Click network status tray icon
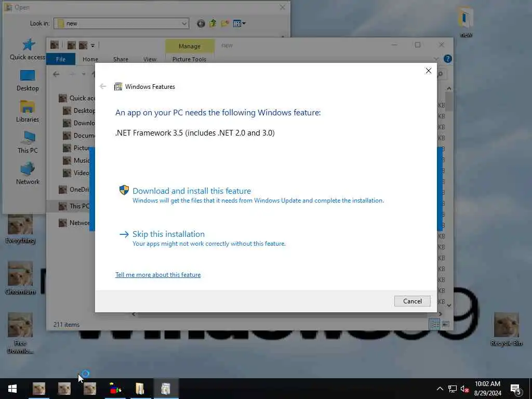The height and width of the screenshot is (399, 532). 453,389
